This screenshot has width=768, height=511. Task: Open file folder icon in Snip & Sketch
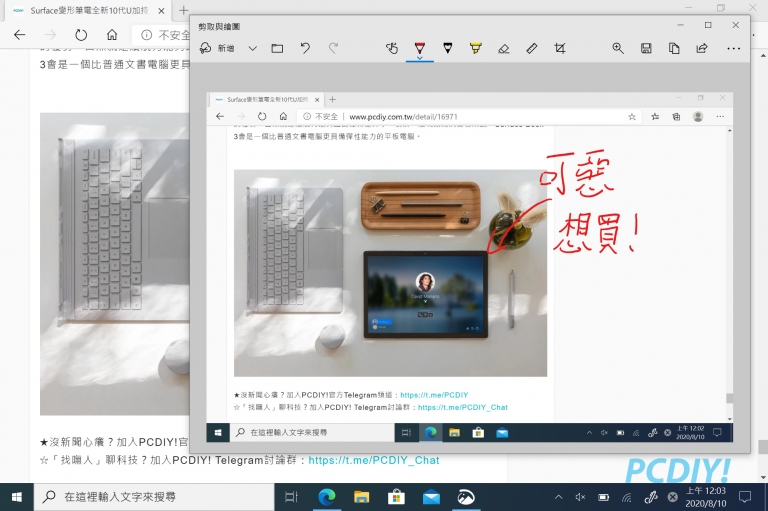click(x=277, y=48)
